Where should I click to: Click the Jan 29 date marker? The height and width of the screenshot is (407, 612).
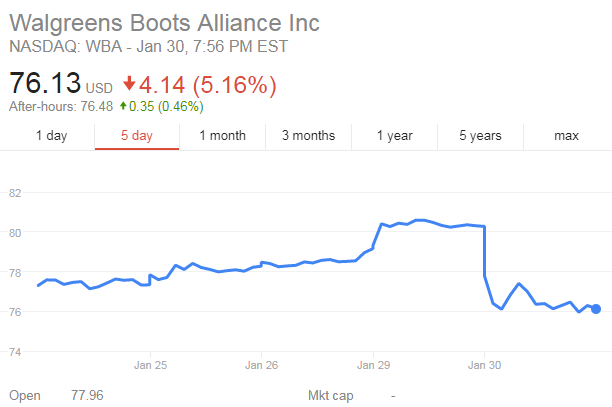[x=373, y=363]
